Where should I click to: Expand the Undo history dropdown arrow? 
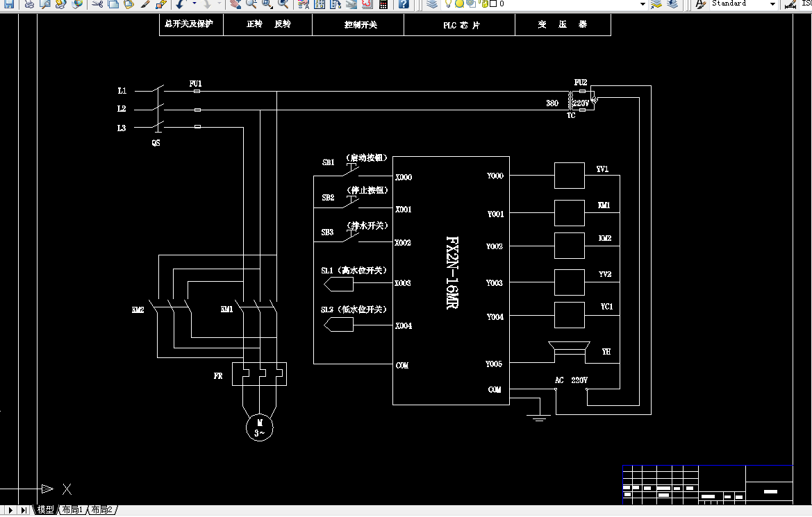click(x=194, y=3)
